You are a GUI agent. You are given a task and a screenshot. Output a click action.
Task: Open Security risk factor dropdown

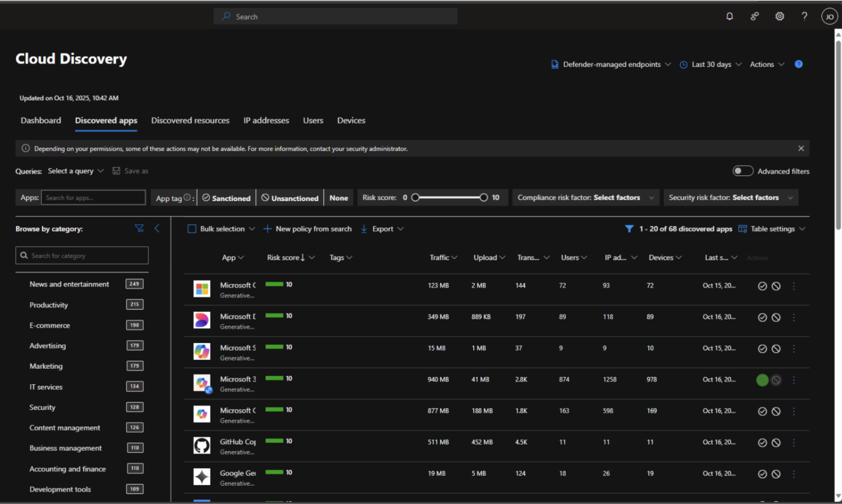pyautogui.click(x=731, y=198)
